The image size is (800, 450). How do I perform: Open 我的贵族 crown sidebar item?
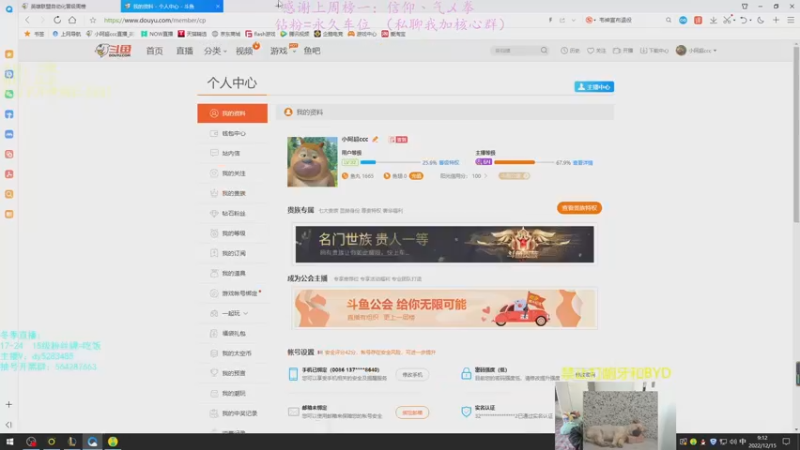(x=232, y=193)
